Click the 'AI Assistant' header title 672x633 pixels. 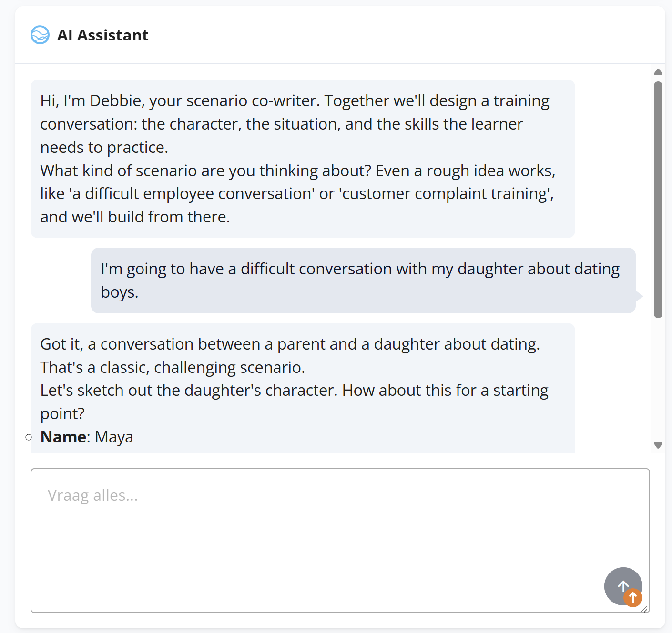[x=102, y=35]
